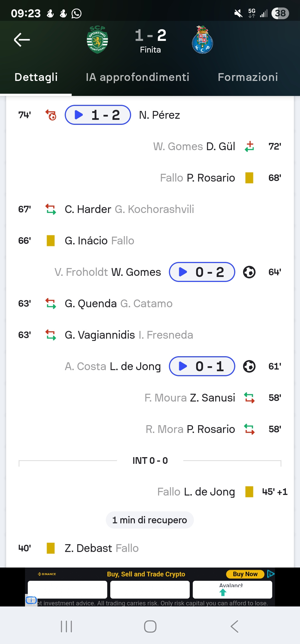
Task: Play the 0 - 2 goal video
Action: click(x=202, y=272)
